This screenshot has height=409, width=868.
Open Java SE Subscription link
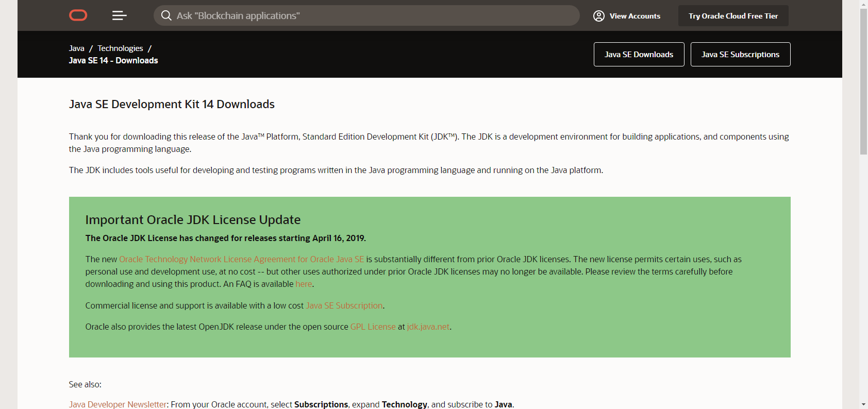click(x=344, y=306)
